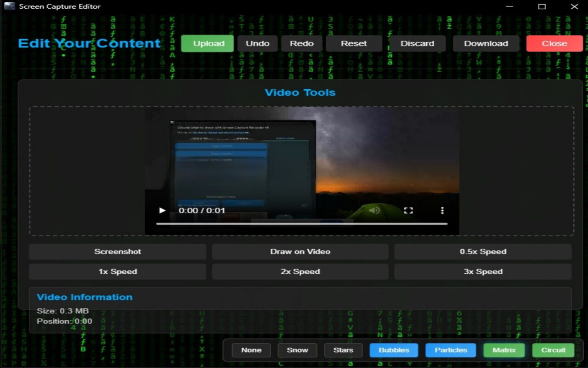Discard the current video
The height and width of the screenshot is (368, 588).
417,43
